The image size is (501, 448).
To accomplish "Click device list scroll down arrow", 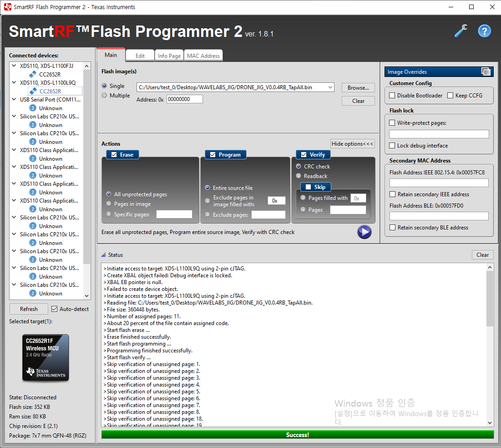I will click(86, 296).
